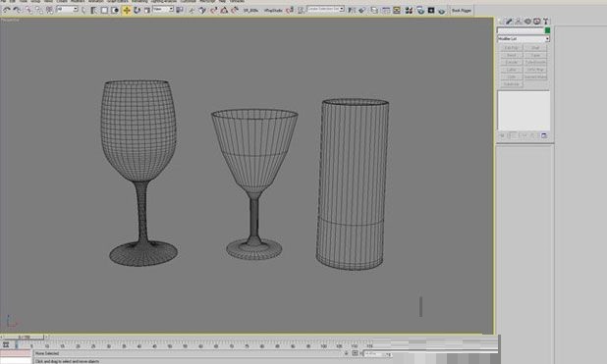Click the Redo arrow in the main toolbar
Image resolution: width=607 pixels, height=364 pixels.
pyautogui.click(x=17, y=10)
